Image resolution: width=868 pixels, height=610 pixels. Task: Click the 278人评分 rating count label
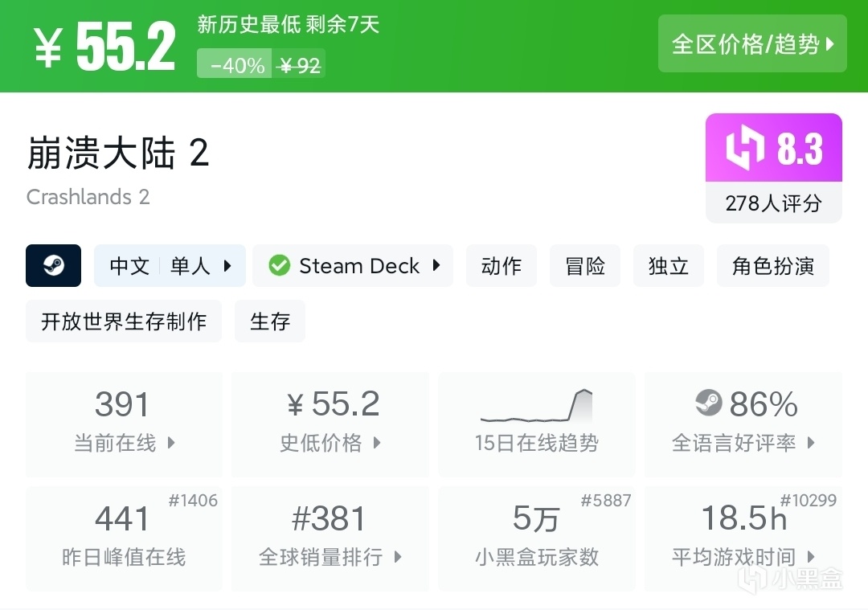[x=773, y=203]
